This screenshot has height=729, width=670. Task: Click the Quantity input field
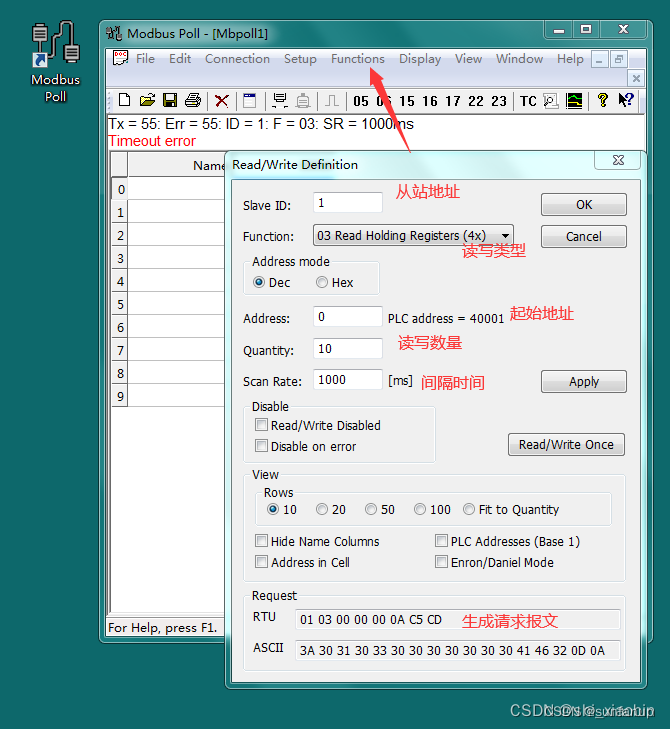click(x=348, y=348)
